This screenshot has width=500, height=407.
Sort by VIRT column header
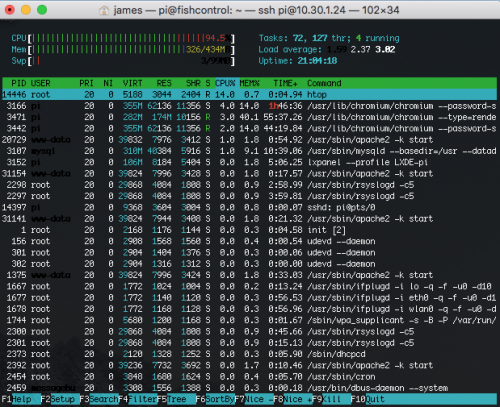click(x=132, y=83)
